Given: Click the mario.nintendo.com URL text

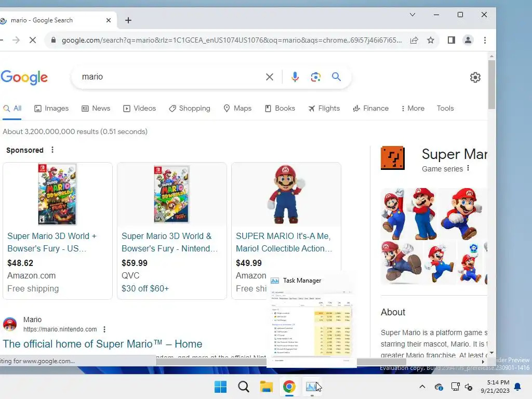Looking at the screenshot, I should pyautogui.click(x=60, y=329).
